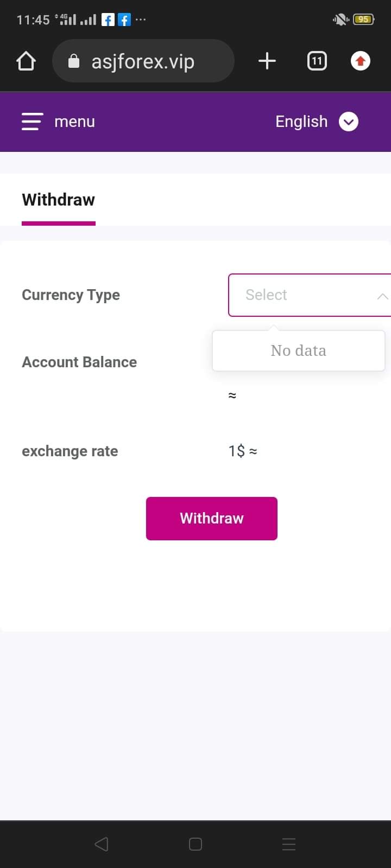Open a new tab with plus icon
The width and height of the screenshot is (391, 868).
tap(267, 61)
